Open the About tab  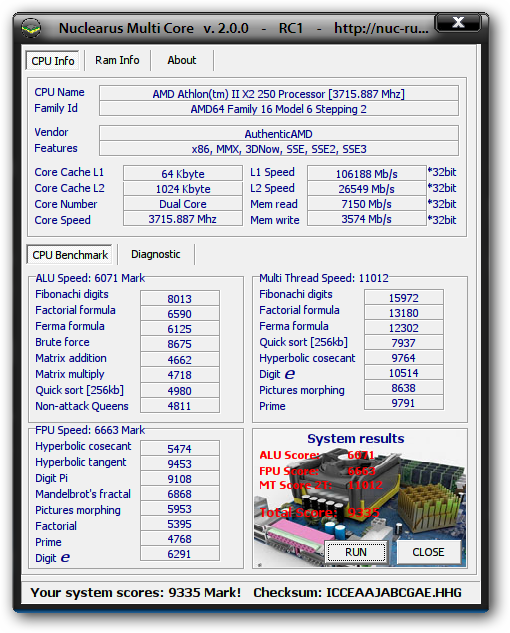[182, 60]
